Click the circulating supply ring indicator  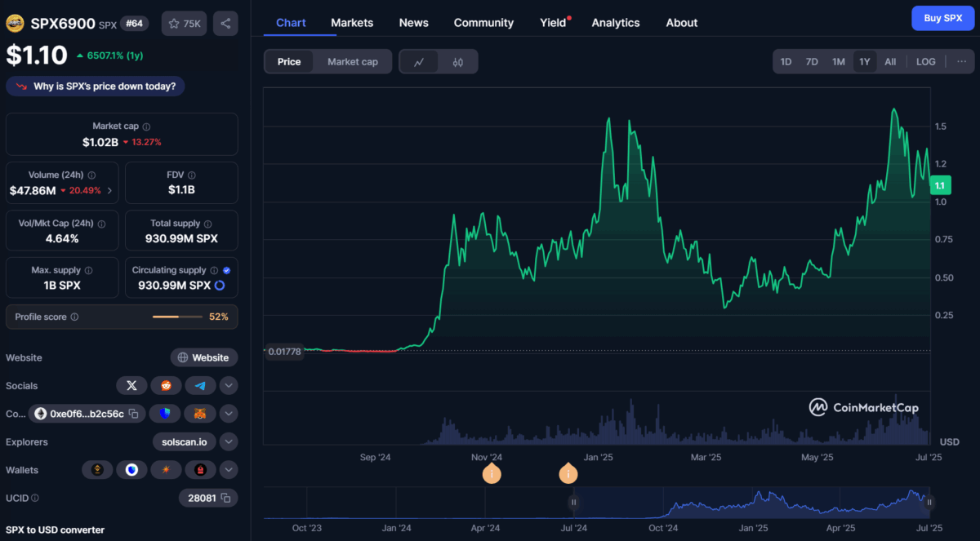click(x=219, y=286)
